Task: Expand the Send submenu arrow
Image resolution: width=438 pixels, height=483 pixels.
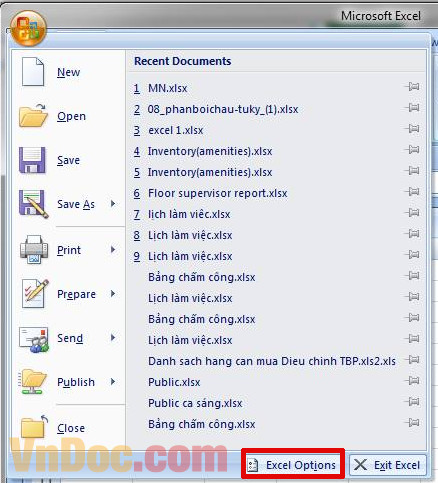Action: point(113,338)
